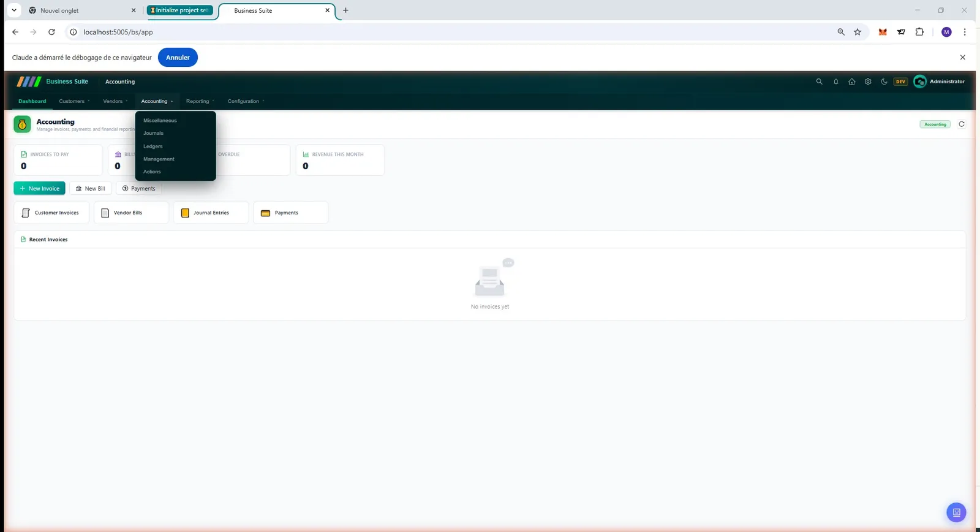Expand the Reporting menu
The width and height of the screenshot is (980, 532).
pos(200,101)
